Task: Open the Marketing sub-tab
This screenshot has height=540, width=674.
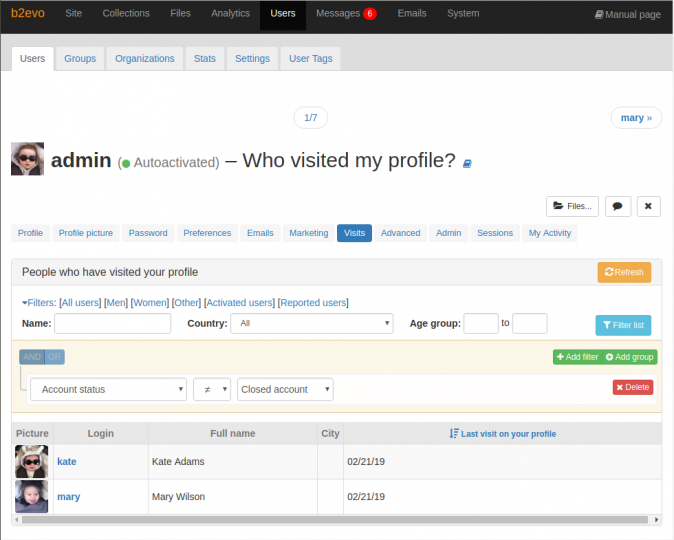Action: tap(309, 233)
